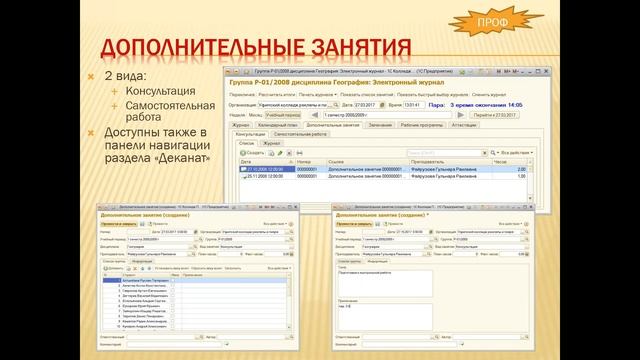The height and width of the screenshot is (360, 640).
Task: Click Рассчитать итоги command
Action: (277, 95)
